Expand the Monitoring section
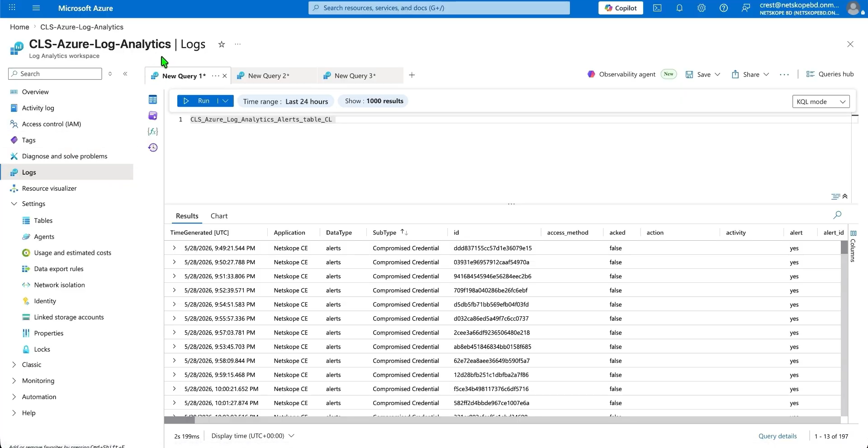Screen dimensions: 868x448 tap(14, 381)
